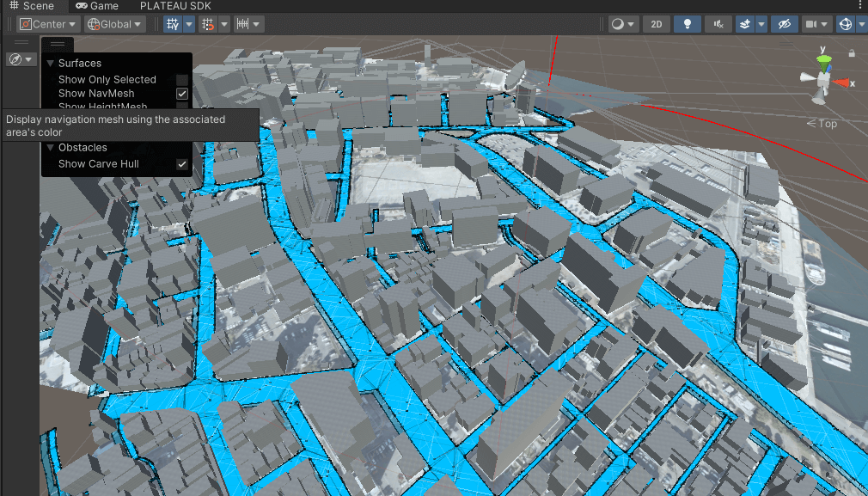Viewport: 868px width, 496px height.
Task: Switch to the Scene tab
Action: pyautogui.click(x=34, y=6)
